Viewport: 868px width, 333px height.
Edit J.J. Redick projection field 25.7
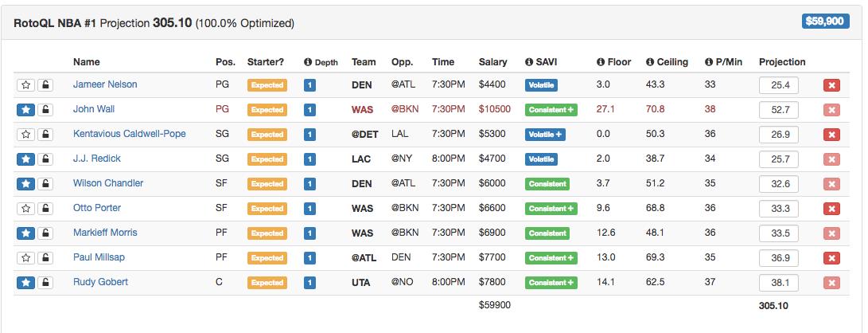click(778, 159)
